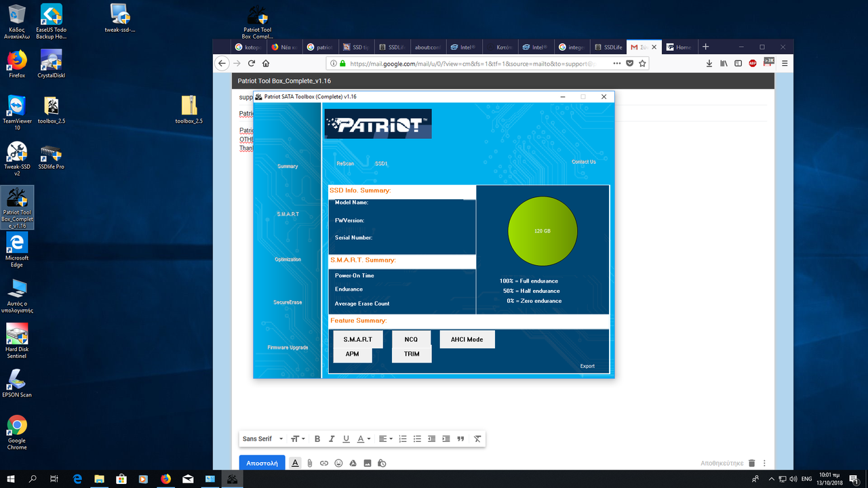
Task: Click the insert from Google Drive icon
Action: point(353,463)
